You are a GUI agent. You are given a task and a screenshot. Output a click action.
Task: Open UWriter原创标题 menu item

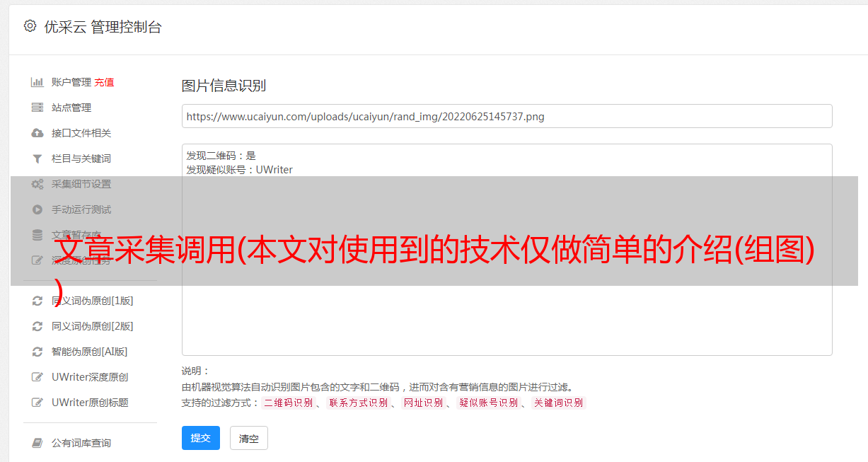[90, 403]
